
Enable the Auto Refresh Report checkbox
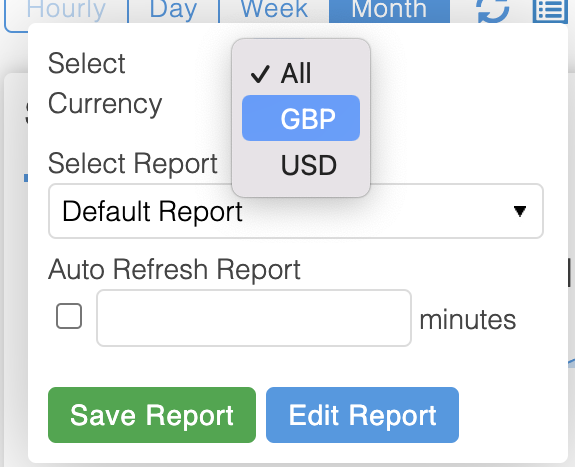69,316
